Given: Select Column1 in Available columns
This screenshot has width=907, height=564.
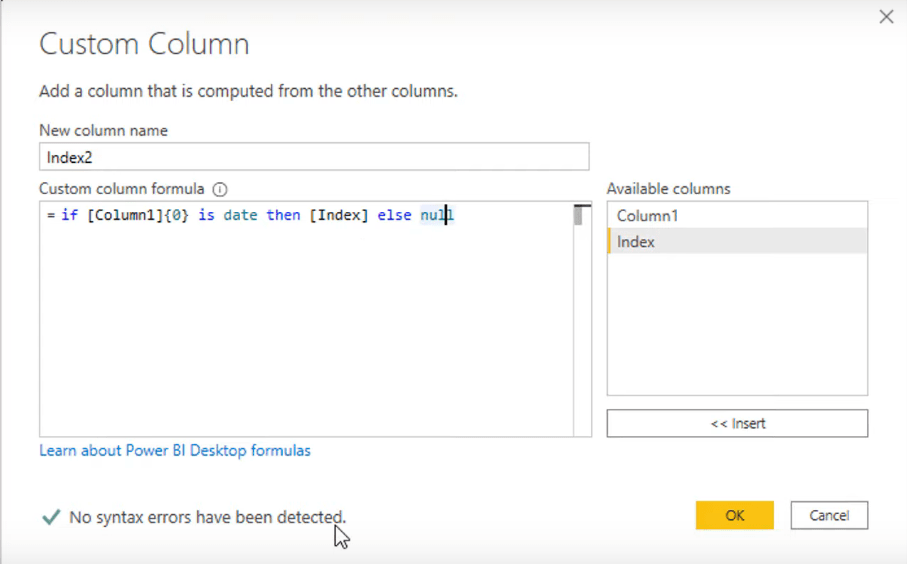Looking at the screenshot, I should tap(737, 216).
